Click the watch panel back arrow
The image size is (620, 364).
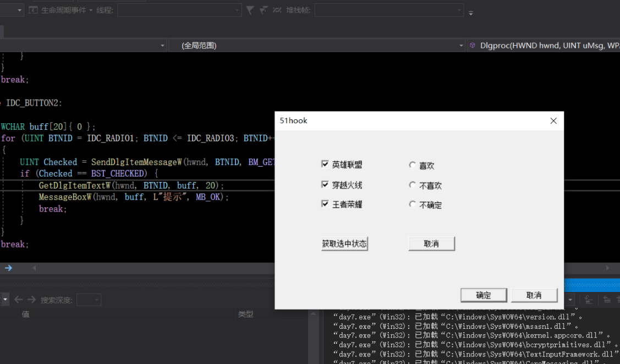[18, 300]
